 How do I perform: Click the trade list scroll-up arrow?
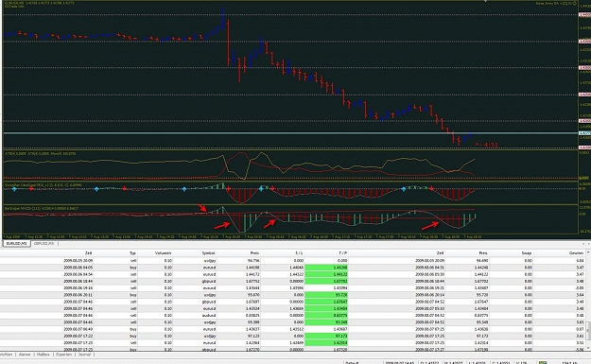[588, 252]
